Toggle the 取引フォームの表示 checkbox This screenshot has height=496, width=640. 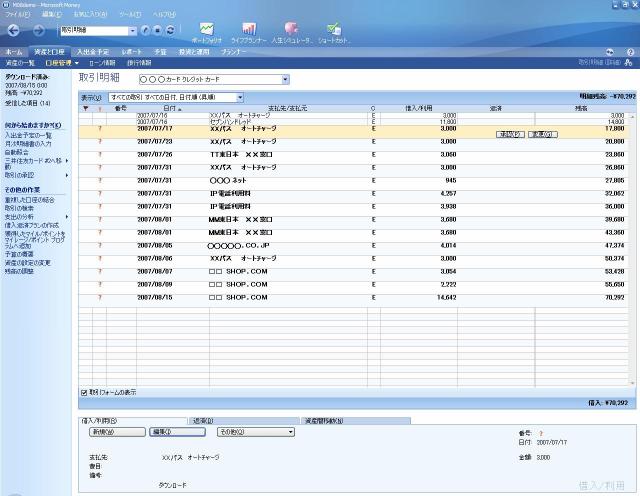pyautogui.click(x=84, y=393)
